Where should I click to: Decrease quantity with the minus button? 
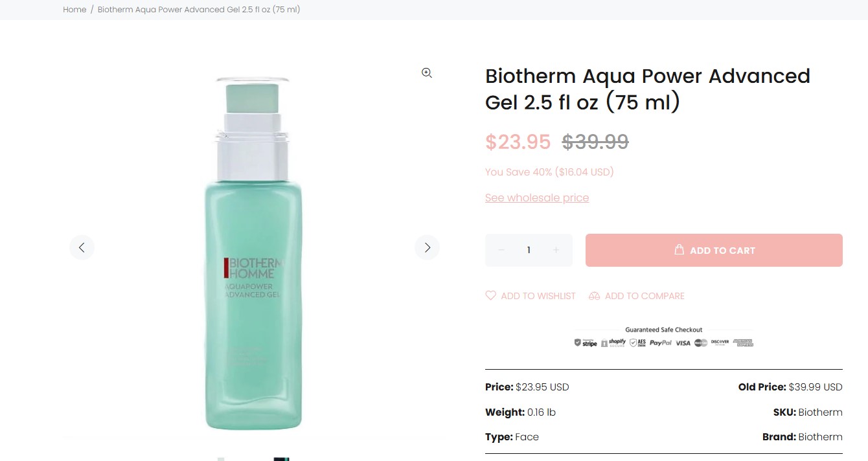[x=501, y=250]
